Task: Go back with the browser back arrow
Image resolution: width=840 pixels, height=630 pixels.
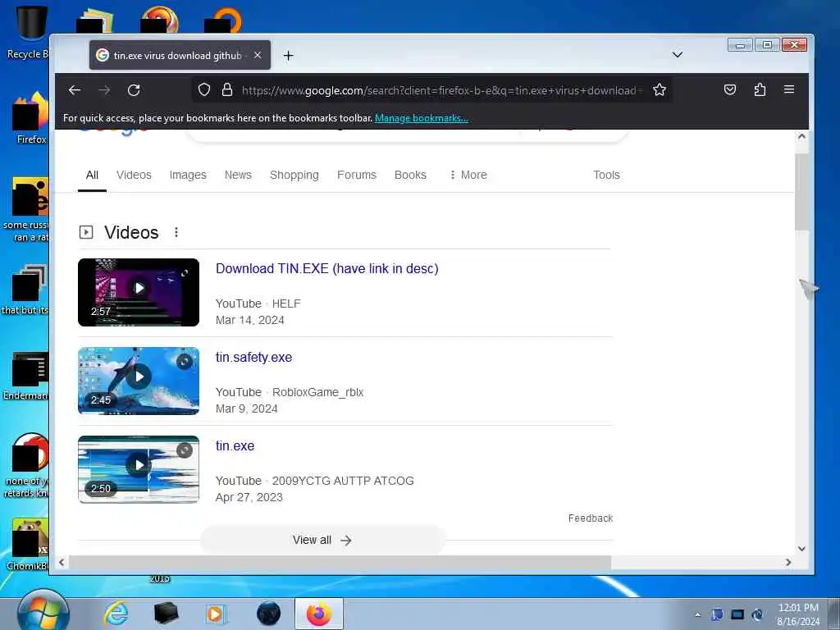Action: [x=75, y=90]
